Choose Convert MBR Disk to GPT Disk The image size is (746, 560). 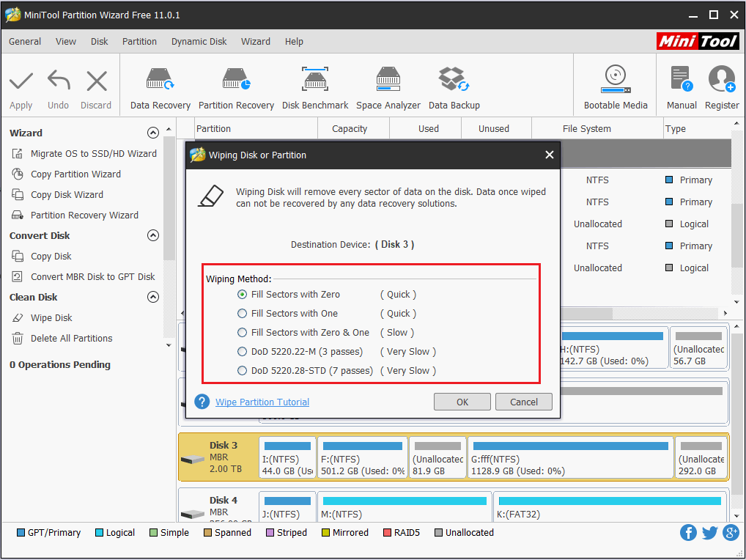pyautogui.click(x=84, y=276)
